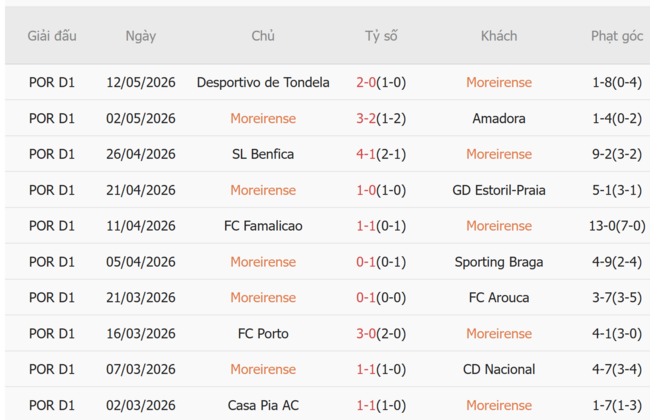Open the 3-2 match score
650x420 pixels.
pos(366,119)
